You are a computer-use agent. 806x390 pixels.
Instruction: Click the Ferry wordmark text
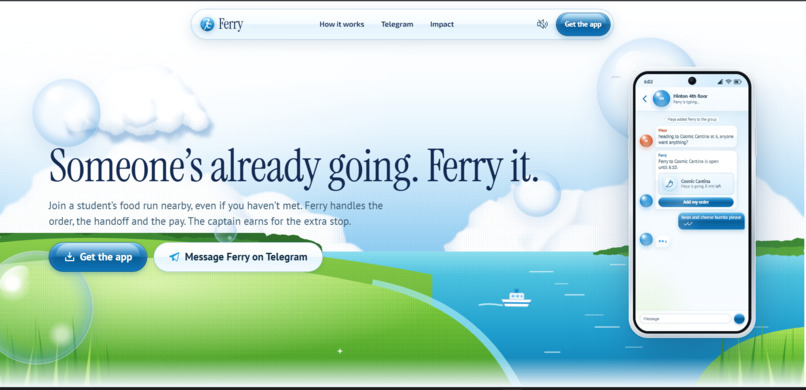[x=231, y=24]
